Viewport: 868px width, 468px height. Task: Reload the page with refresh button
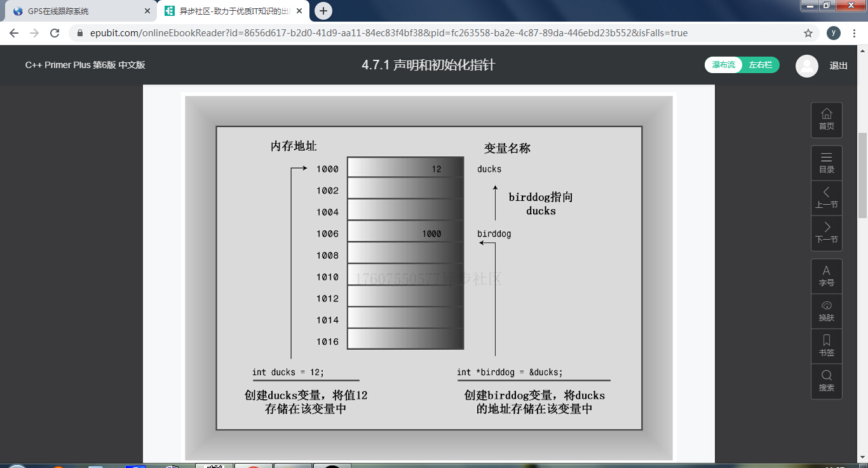[x=54, y=32]
